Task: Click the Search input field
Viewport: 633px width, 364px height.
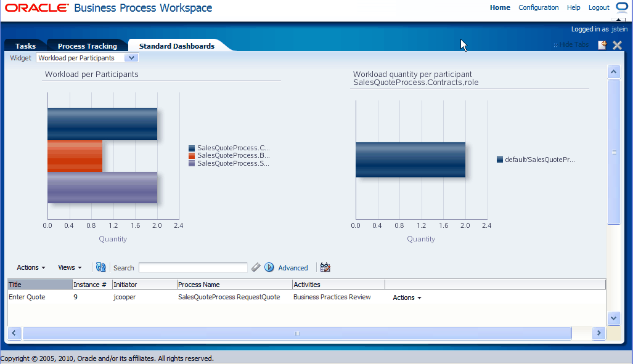Action: [193, 267]
